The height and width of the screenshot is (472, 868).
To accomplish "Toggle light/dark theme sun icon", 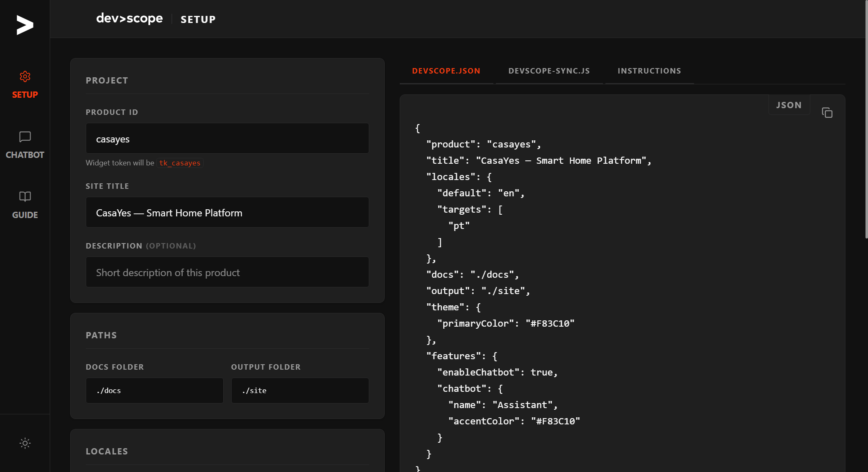I will tap(25, 443).
